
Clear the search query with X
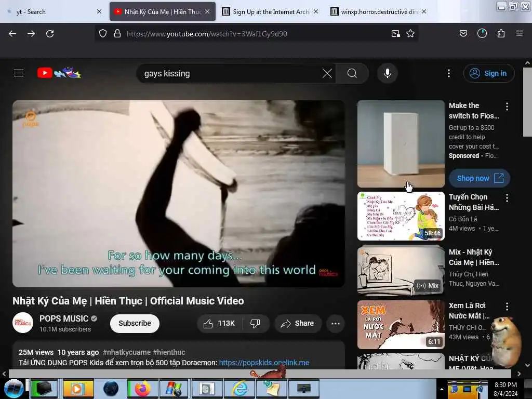pos(327,73)
